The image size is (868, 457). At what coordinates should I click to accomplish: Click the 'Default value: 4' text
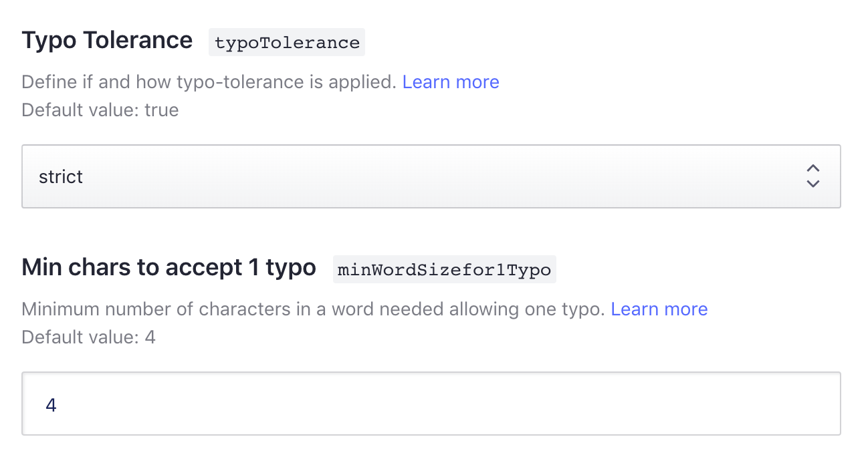(88, 337)
